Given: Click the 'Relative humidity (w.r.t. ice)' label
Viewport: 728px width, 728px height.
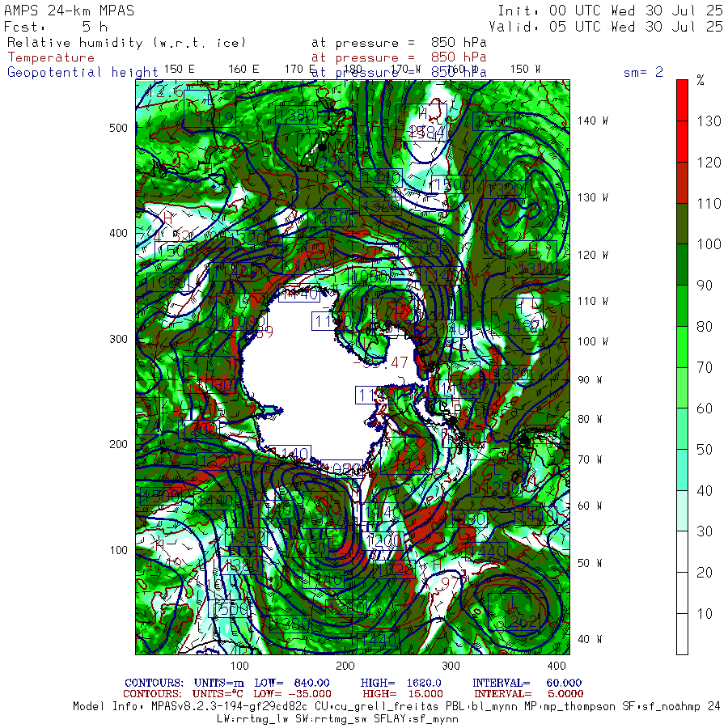Looking at the screenshot, I should tap(126, 43).
